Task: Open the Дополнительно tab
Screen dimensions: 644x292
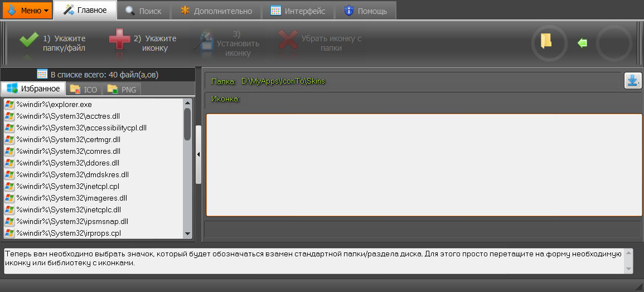Action: (216, 11)
